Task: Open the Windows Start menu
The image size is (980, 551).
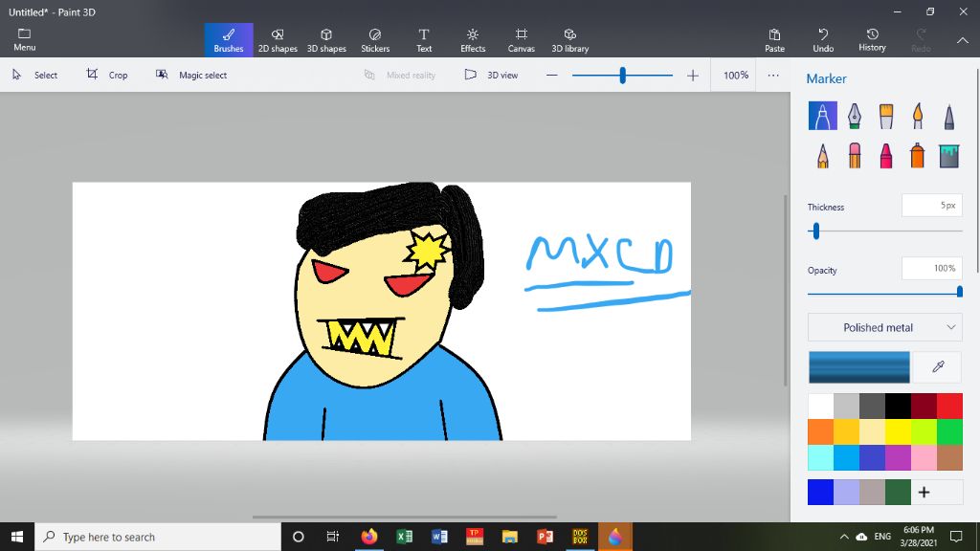Action: click(x=17, y=537)
